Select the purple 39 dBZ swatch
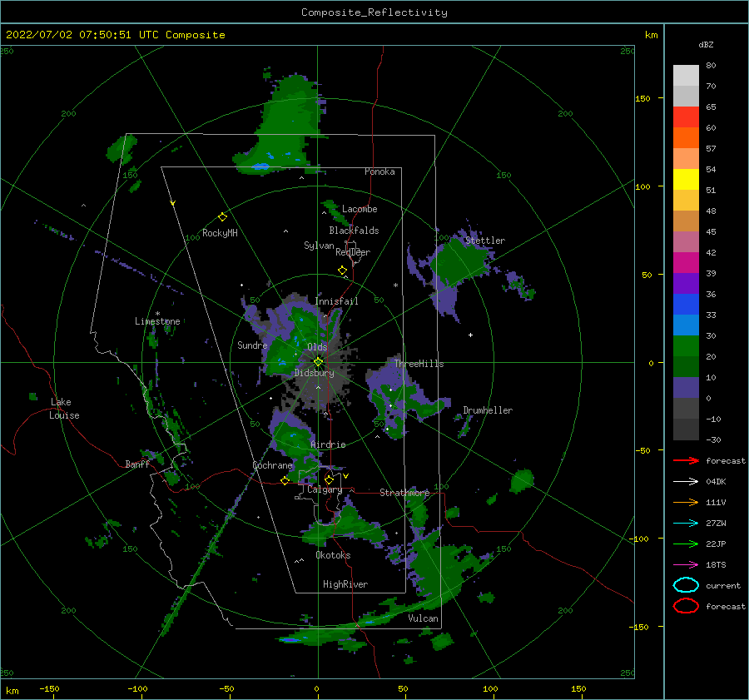 pyautogui.click(x=686, y=283)
